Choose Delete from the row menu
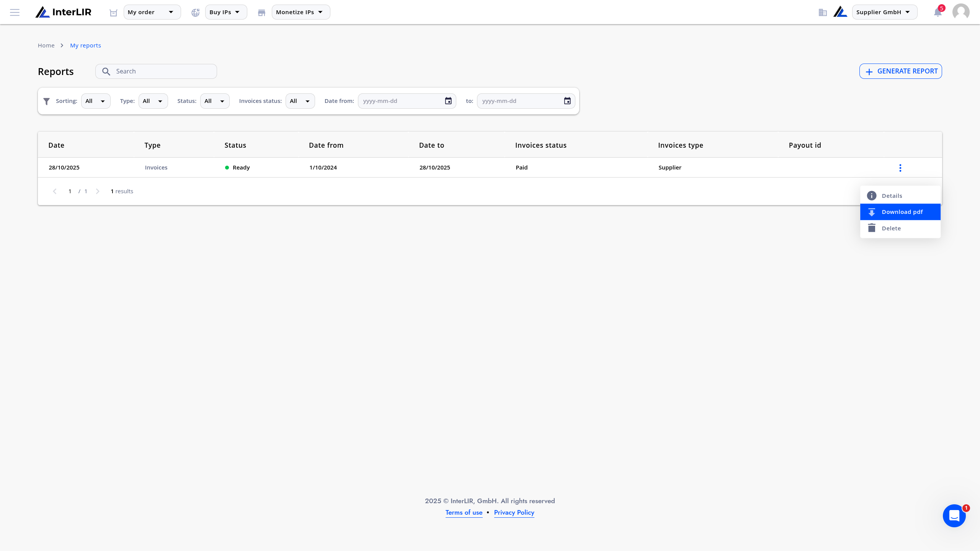Viewport: 980px width, 551px height. 900,228
